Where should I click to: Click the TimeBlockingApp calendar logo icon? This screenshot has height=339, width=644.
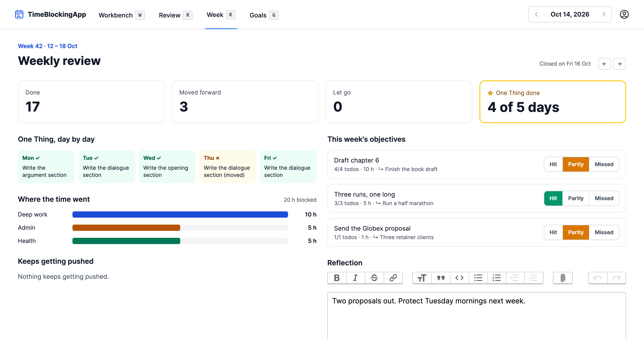(x=19, y=14)
